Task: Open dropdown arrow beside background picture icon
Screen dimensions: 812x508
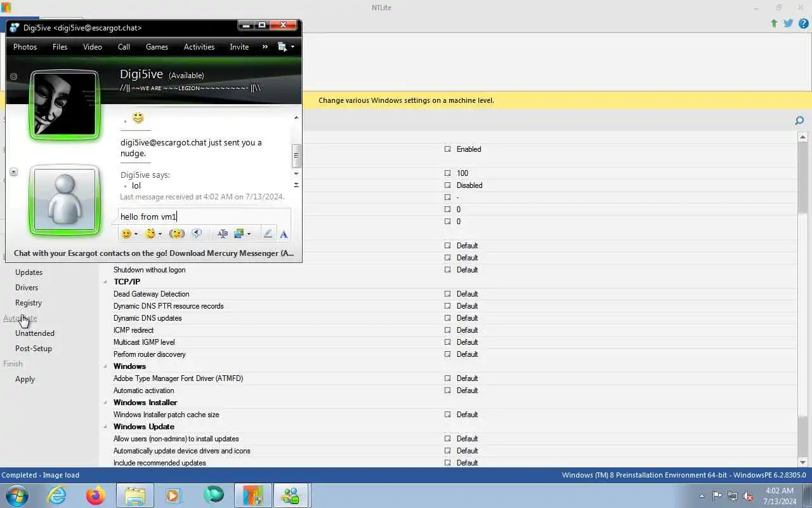Action: point(249,234)
